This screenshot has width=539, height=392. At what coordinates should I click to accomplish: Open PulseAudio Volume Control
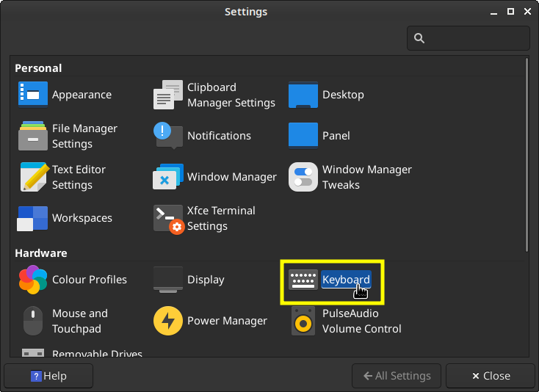tap(303, 321)
